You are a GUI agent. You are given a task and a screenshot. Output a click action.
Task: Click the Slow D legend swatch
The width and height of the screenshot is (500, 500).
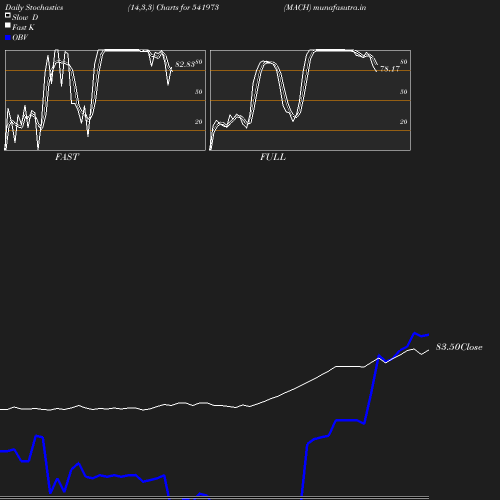coord(8,15)
